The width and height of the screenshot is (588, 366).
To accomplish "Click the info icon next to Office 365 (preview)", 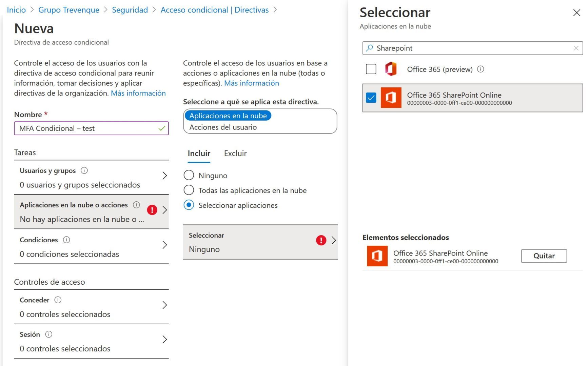I will click(x=481, y=69).
